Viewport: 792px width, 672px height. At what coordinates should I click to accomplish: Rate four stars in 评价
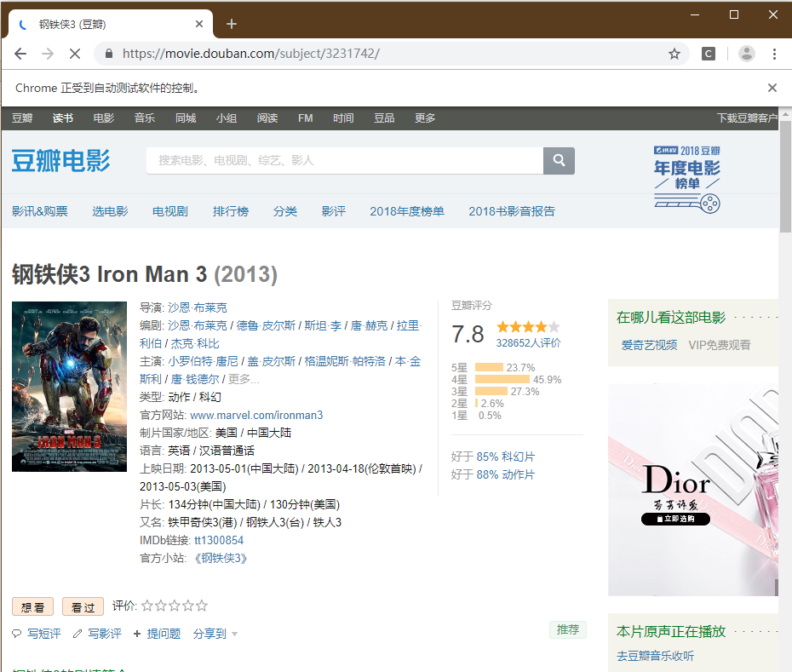pos(188,606)
